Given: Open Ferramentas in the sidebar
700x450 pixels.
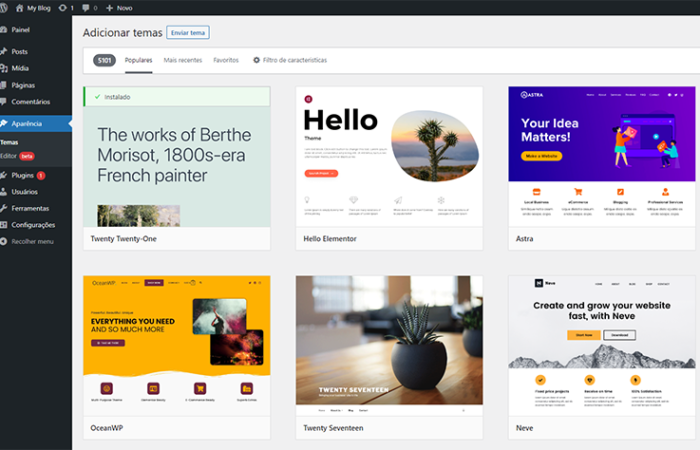Looking at the screenshot, I should pos(36,208).
